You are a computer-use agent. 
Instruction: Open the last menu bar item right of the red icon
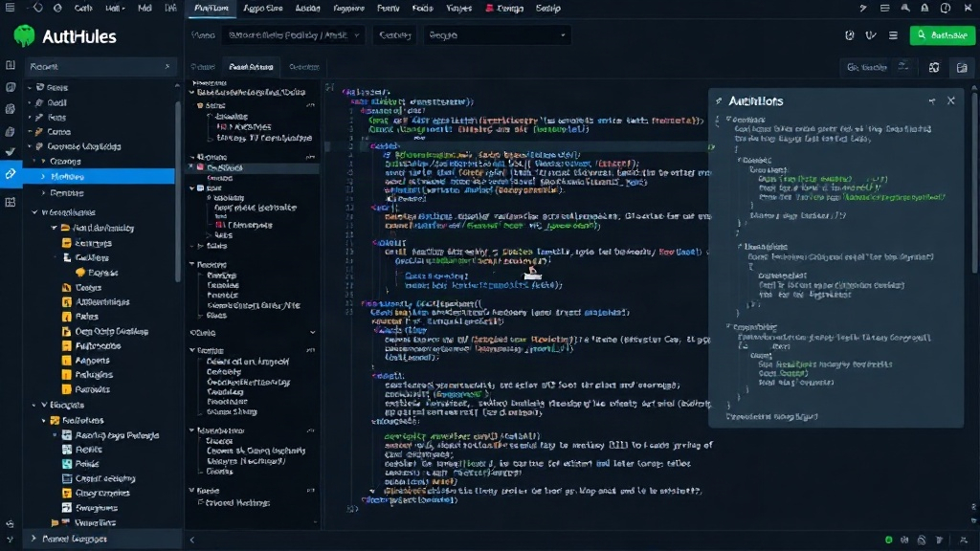(x=548, y=8)
